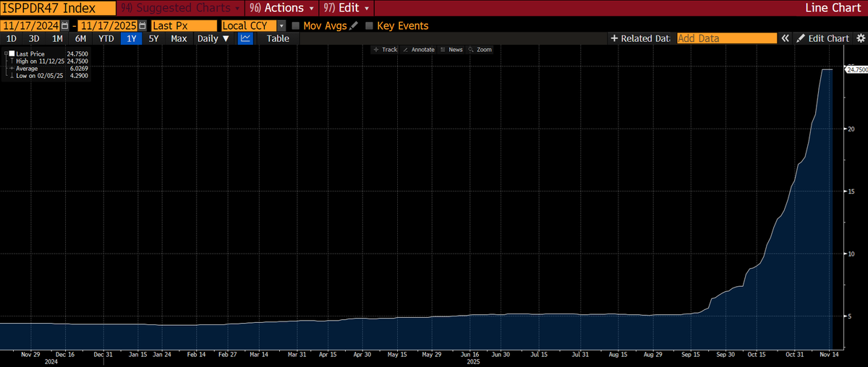Click the end date field 11/17/2025

tap(108, 25)
